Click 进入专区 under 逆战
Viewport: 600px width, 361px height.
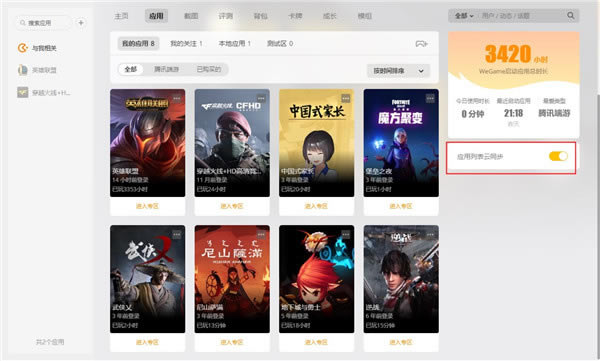point(401,342)
